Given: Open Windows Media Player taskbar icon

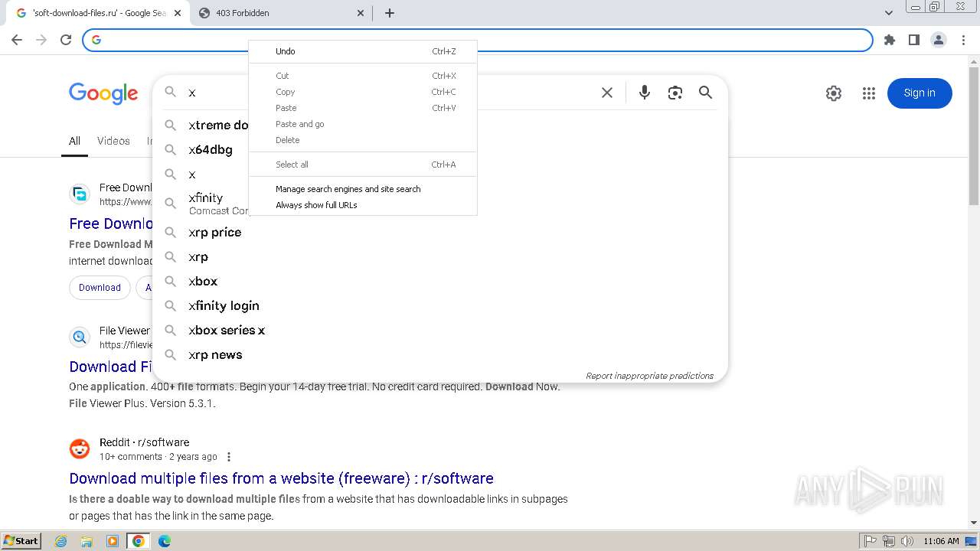Looking at the screenshot, I should (x=113, y=541).
